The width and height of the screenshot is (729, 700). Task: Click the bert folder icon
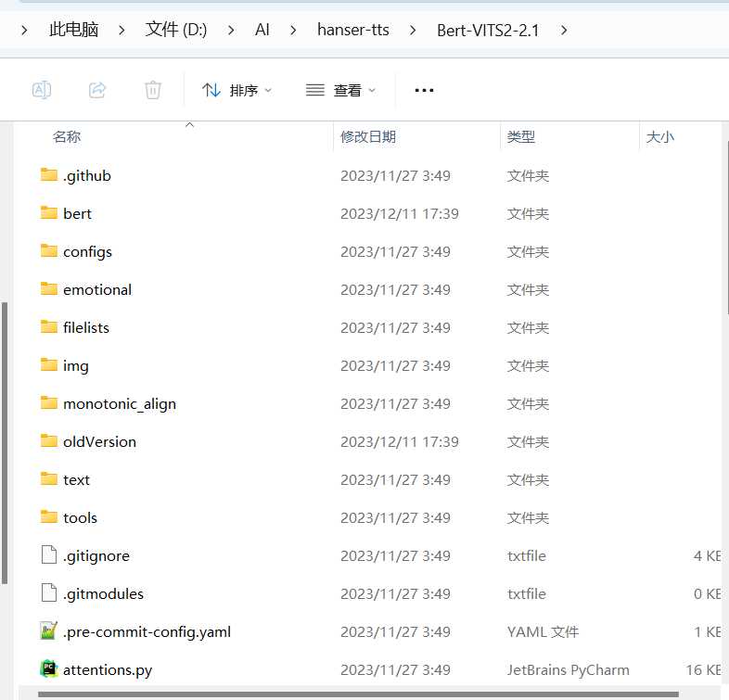tap(49, 213)
